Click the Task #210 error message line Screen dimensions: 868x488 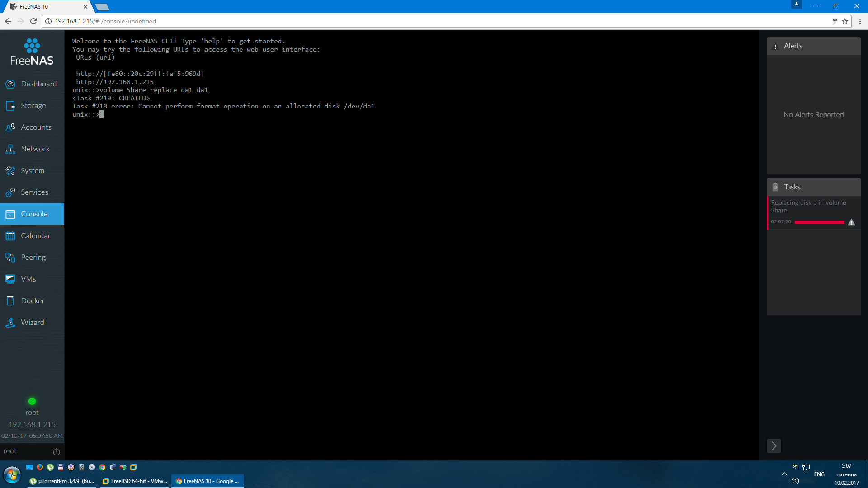coord(223,107)
